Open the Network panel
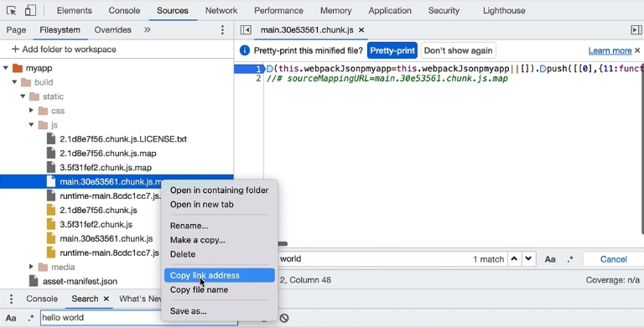This screenshot has height=328, width=644. (x=221, y=11)
